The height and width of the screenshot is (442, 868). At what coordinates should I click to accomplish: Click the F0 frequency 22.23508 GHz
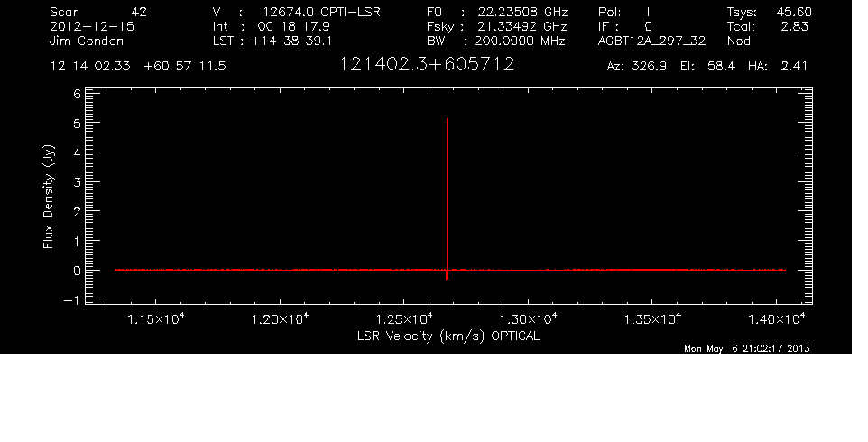[522, 12]
